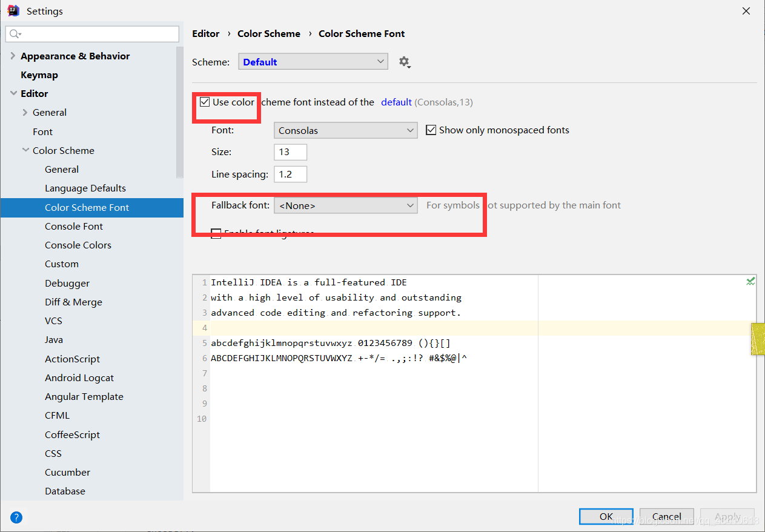Open the Scheme Default dropdown
Viewport: 765px width, 532px height.
click(x=313, y=62)
